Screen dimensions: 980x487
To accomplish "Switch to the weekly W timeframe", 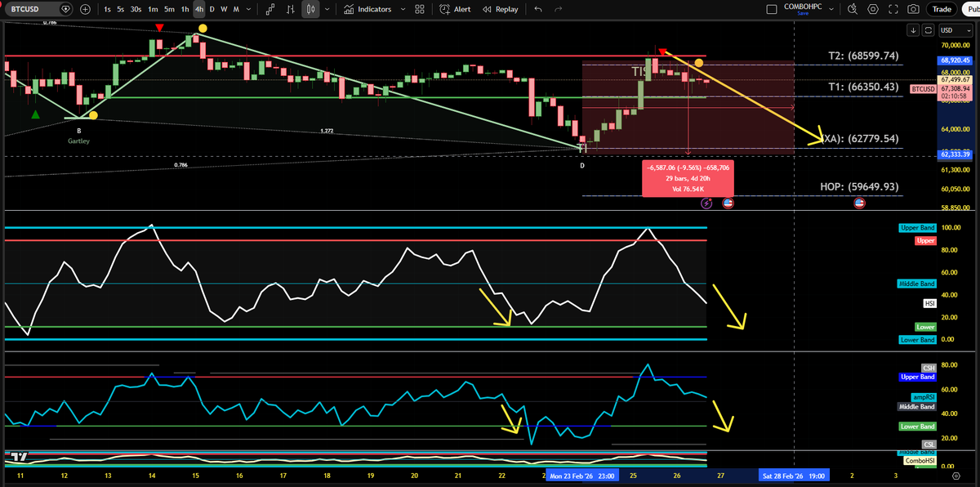I will (x=224, y=9).
